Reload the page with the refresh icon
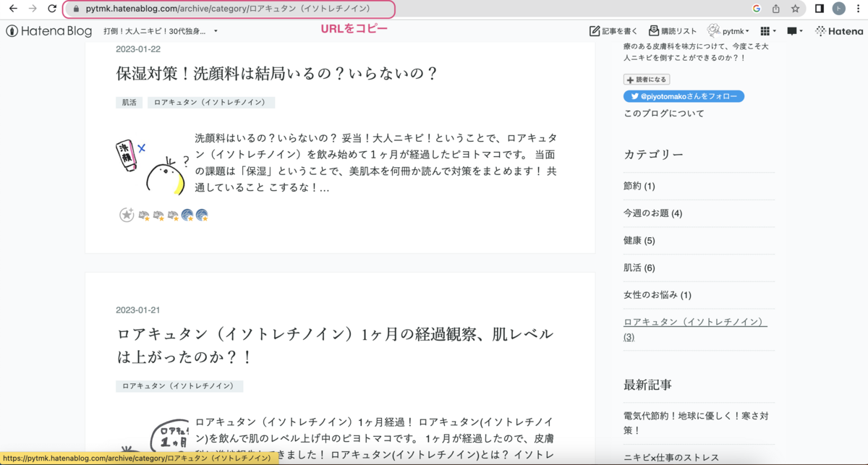The height and width of the screenshot is (465, 868). pyautogui.click(x=52, y=9)
